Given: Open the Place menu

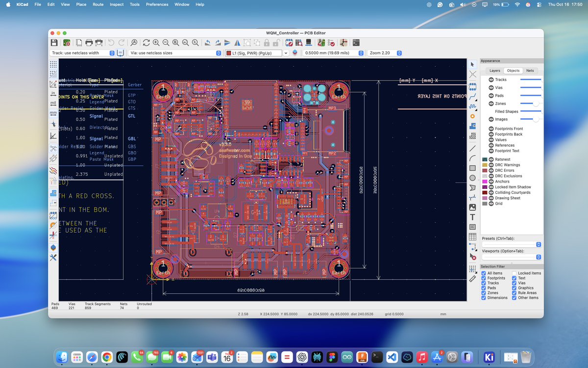Looking at the screenshot, I should [x=81, y=4].
